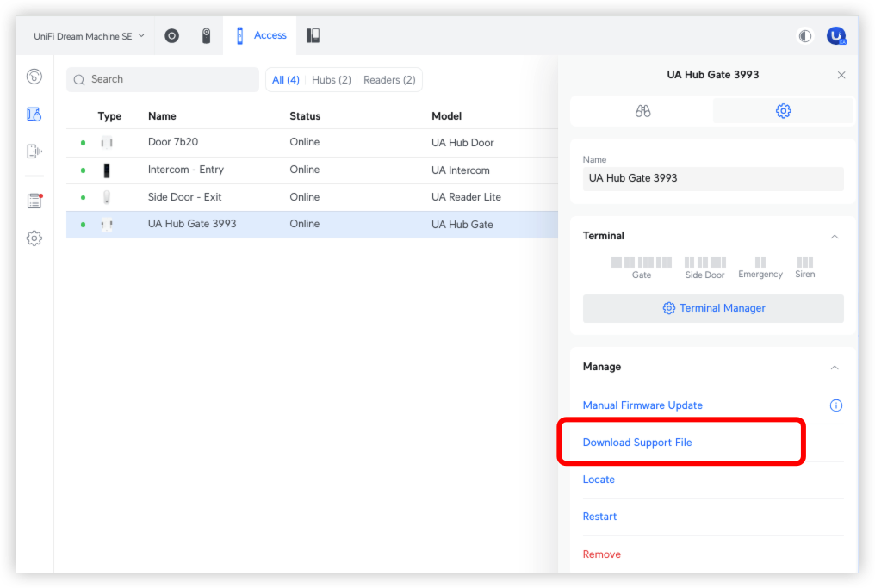This screenshot has width=875, height=588.
Task: Click the info icon beside Manual Firmware Update
Action: pyautogui.click(x=835, y=405)
